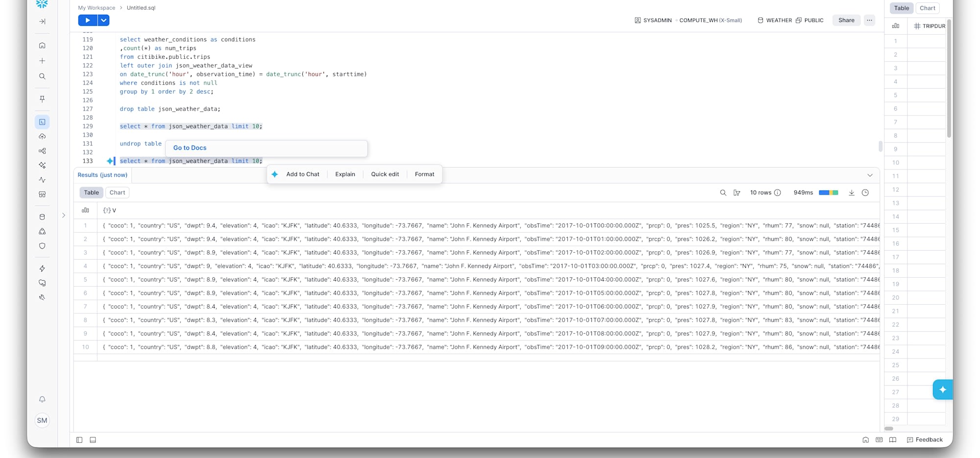Image resolution: width=980 pixels, height=458 pixels.
Task: Click the colored query duration bar
Action: [828, 193]
